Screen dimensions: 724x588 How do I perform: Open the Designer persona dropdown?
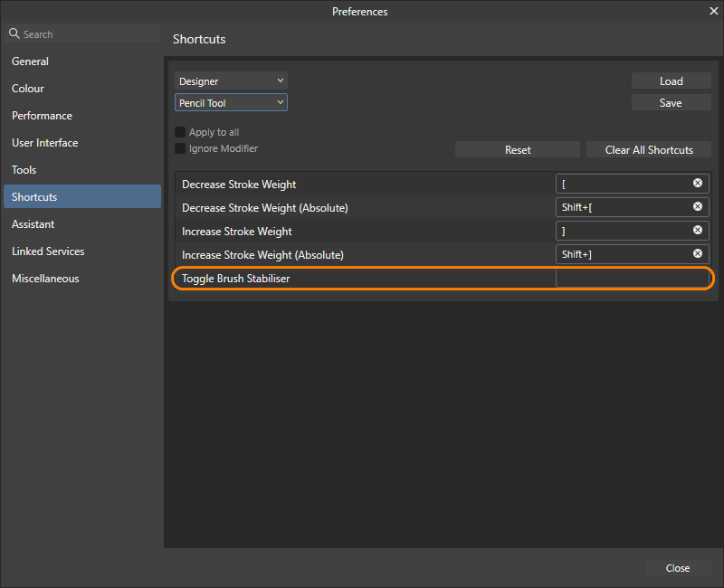[231, 80]
